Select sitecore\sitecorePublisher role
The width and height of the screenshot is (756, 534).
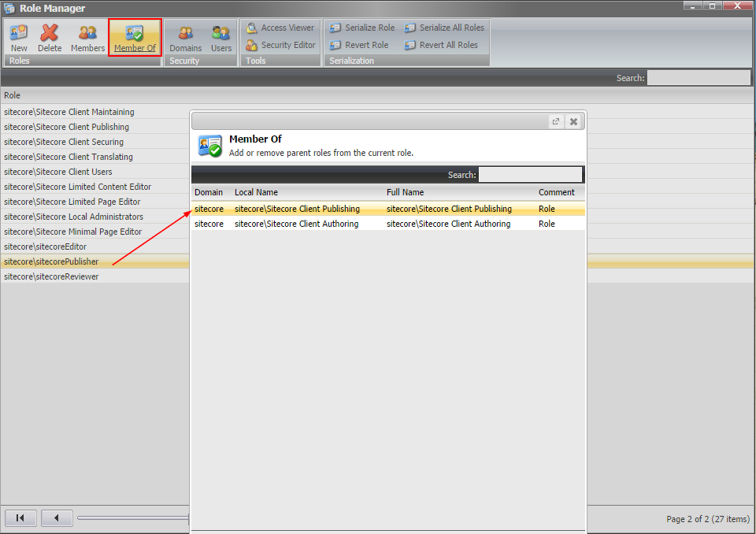tap(95, 261)
